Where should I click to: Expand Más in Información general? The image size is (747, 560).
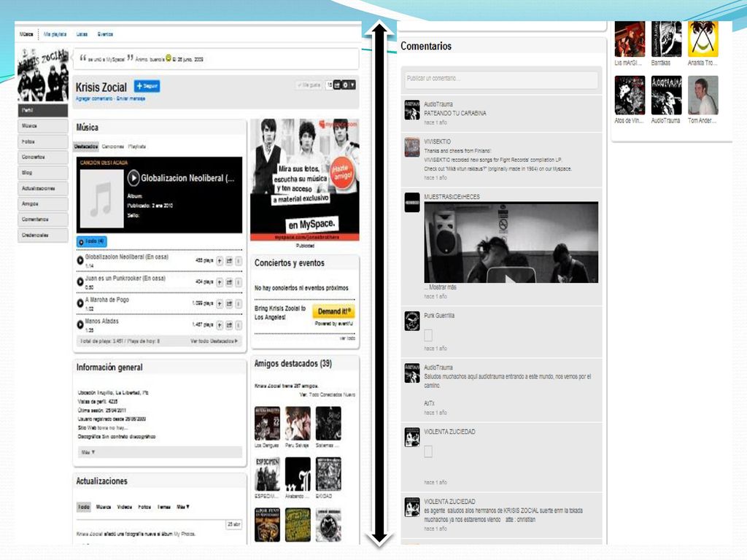coord(88,452)
